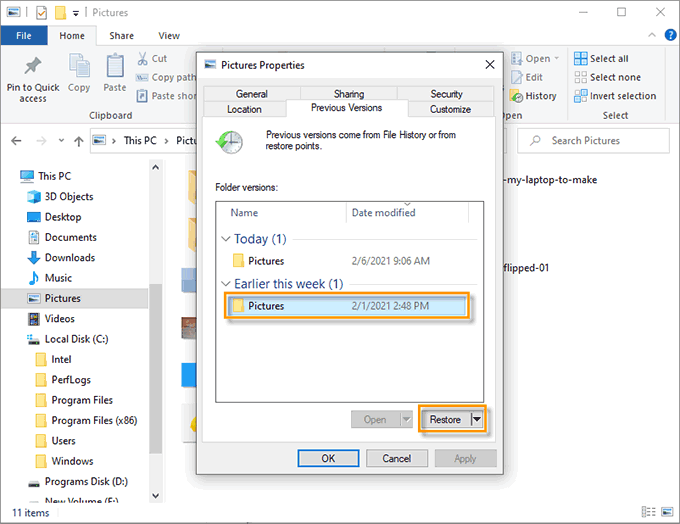The image size is (680, 524).
Task: Collapse the Today (1) group
Action: point(226,239)
